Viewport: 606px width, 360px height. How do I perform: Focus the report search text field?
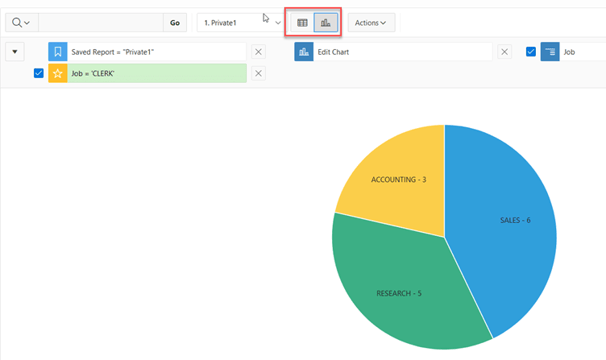(x=101, y=23)
